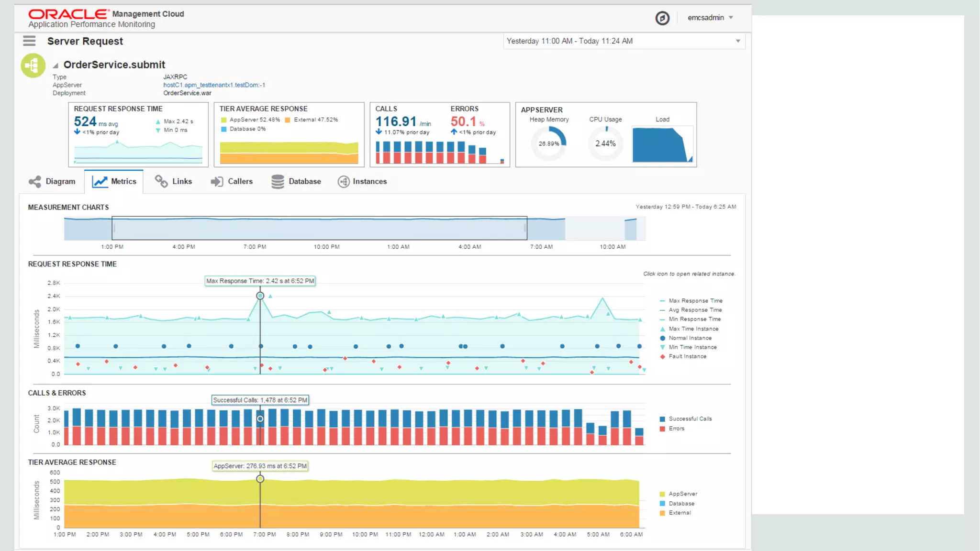Click the green OrderService server request icon
This screenshot has width=980, height=551.
pos(33,66)
